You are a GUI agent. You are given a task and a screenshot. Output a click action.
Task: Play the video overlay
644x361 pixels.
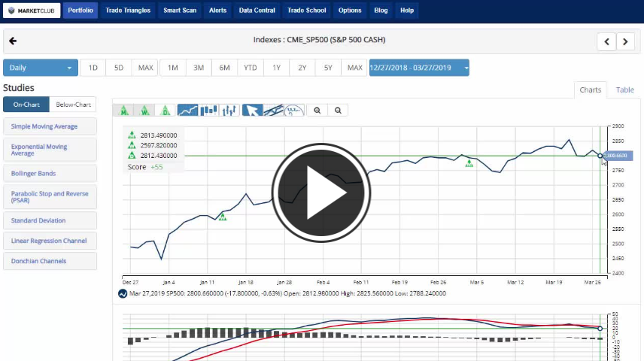pyautogui.click(x=321, y=192)
